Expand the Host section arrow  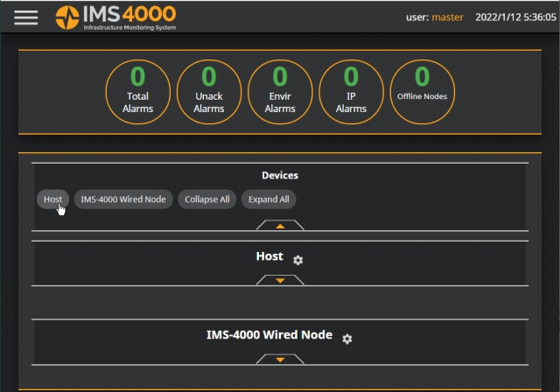click(x=280, y=280)
